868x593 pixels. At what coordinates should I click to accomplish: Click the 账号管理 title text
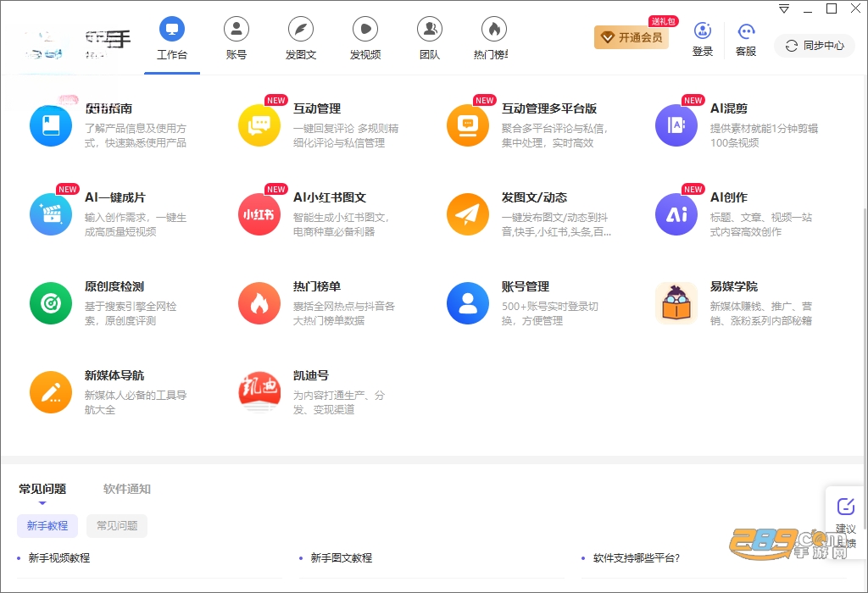pyautogui.click(x=526, y=286)
